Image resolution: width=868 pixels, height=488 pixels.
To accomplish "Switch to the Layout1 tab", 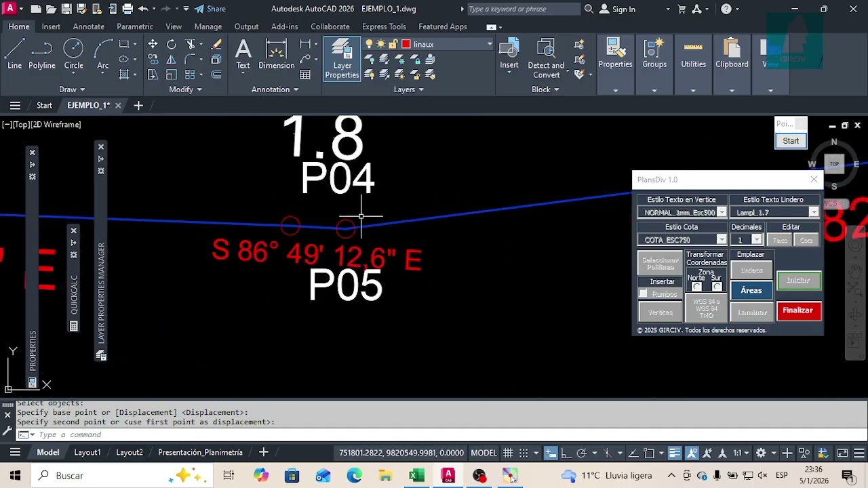I will pyautogui.click(x=87, y=452).
